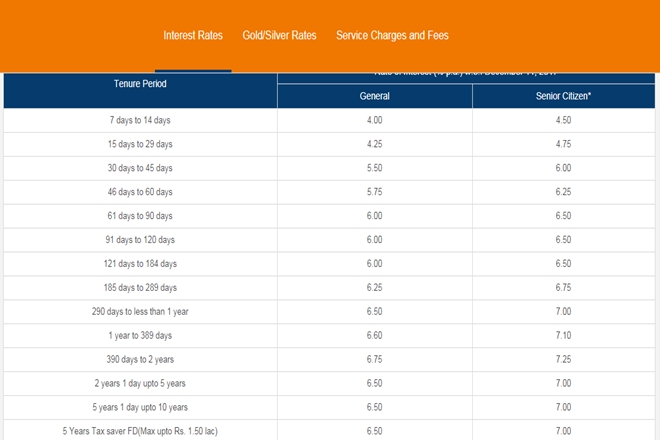Image resolution: width=660 pixels, height=440 pixels.
Task: Select the 1 year to 389 days tenure
Action: click(x=140, y=336)
